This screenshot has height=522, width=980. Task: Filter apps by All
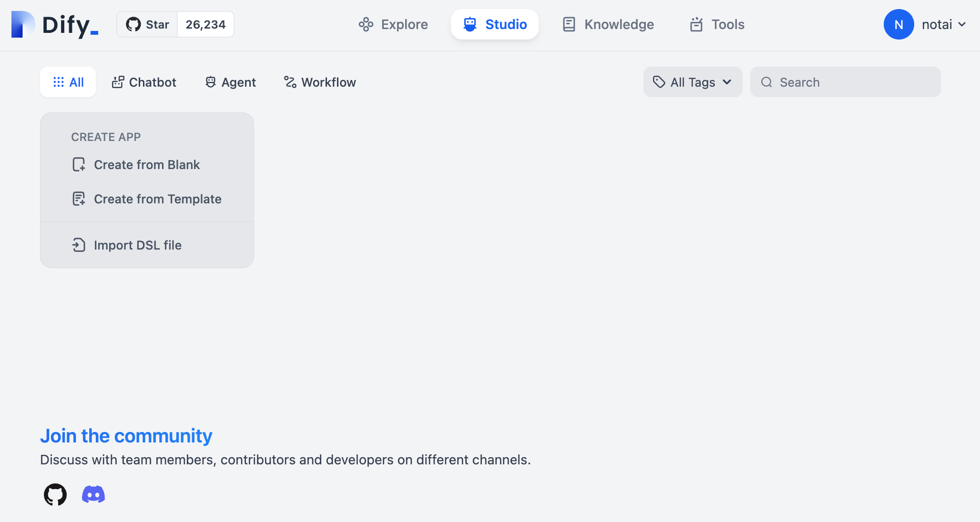[x=68, y=82]
